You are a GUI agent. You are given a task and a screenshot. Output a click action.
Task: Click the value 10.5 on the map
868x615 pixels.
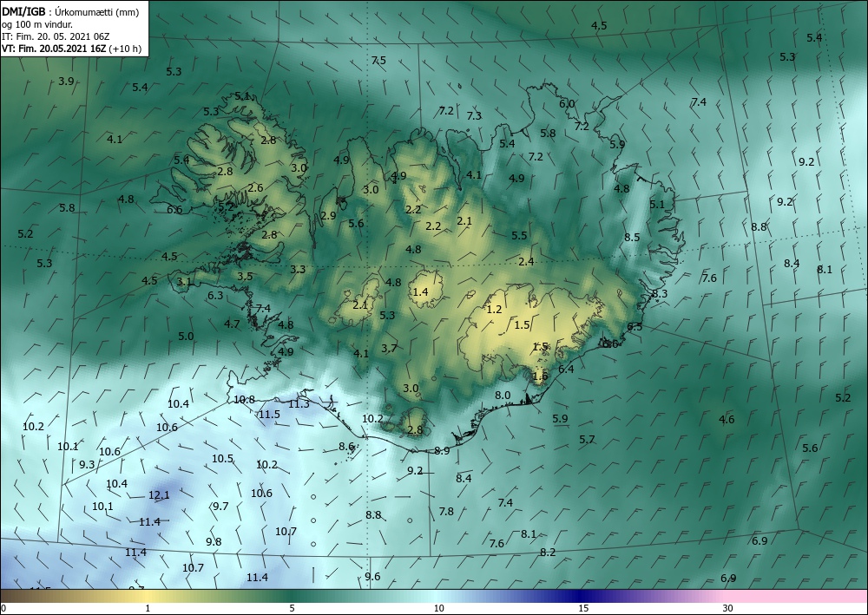(222, 459)
